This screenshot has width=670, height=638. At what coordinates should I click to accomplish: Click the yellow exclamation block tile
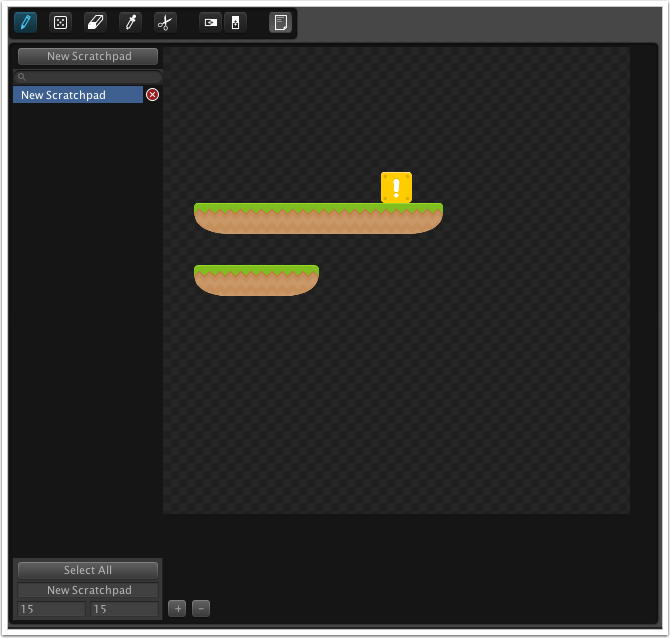[x=397, y=188]
